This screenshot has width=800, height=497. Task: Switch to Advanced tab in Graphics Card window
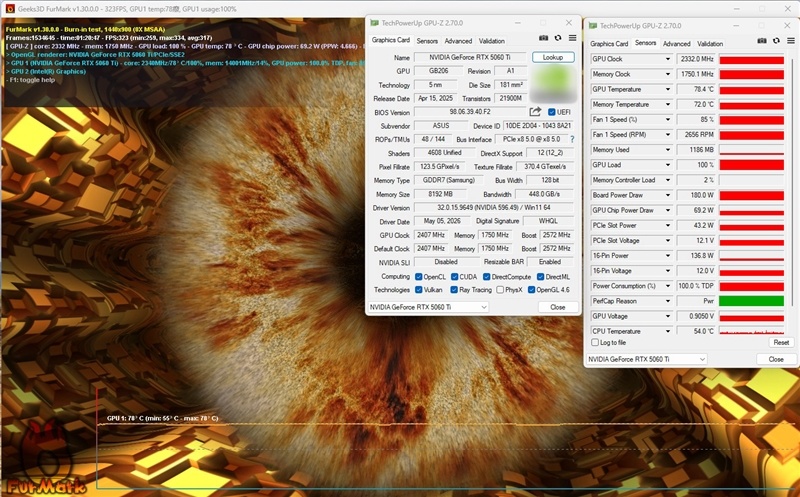tap(458, 41)
